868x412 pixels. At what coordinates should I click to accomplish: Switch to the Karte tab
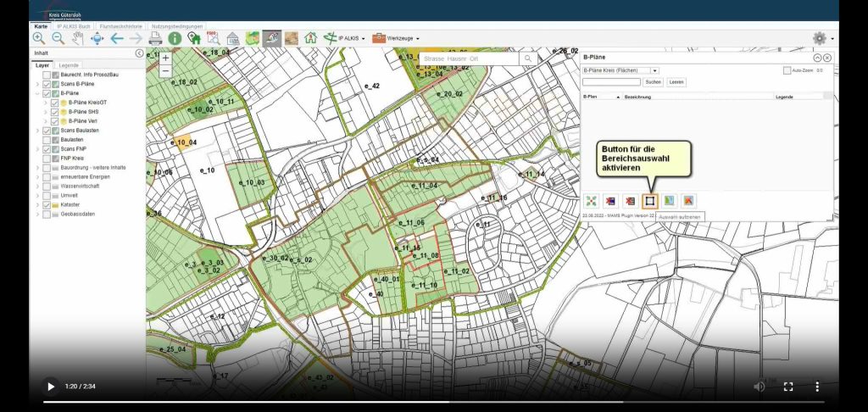pos(41,26)
